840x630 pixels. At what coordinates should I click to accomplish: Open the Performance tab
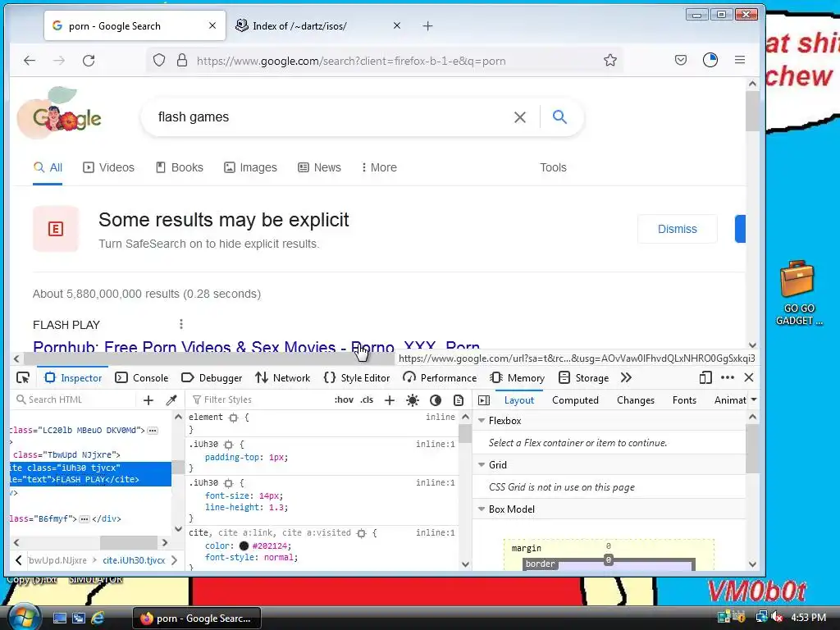point(440,377)
